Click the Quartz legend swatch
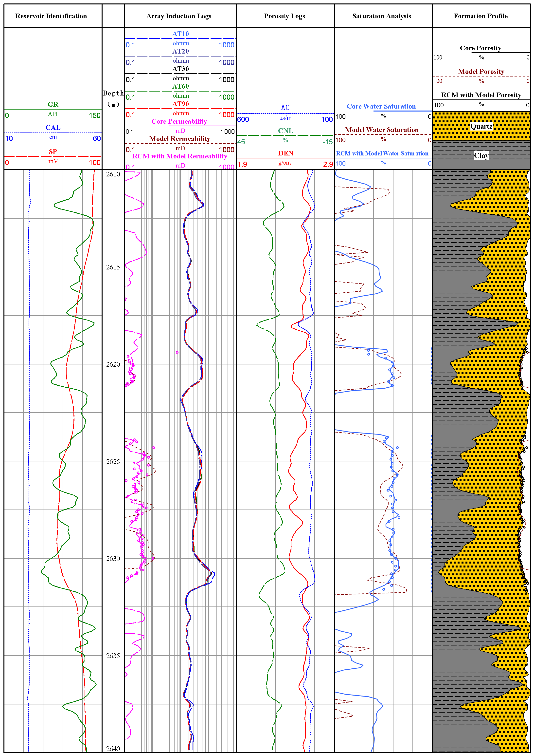Viewport: 534px width, 756px height. pos(481,126)
